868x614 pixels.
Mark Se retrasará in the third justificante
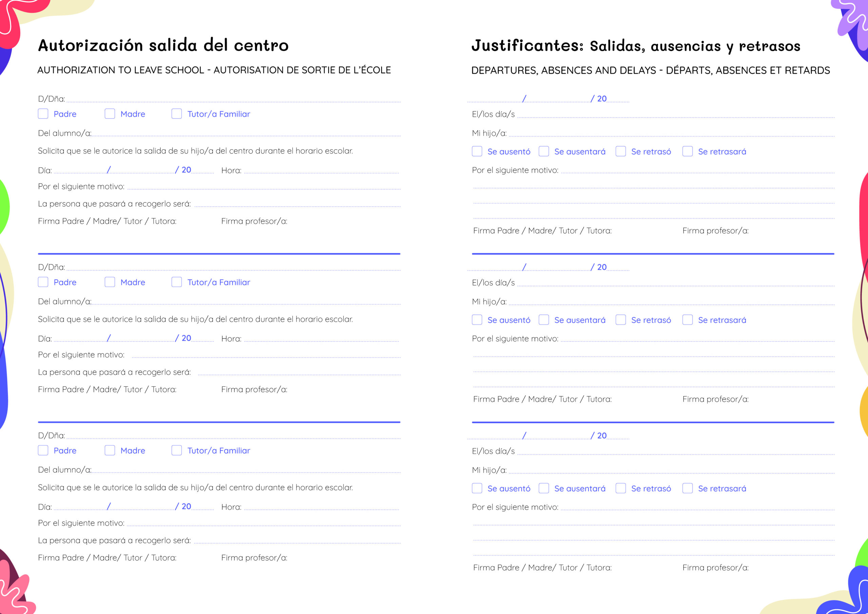pyautogui.click(x=687, y=488)
